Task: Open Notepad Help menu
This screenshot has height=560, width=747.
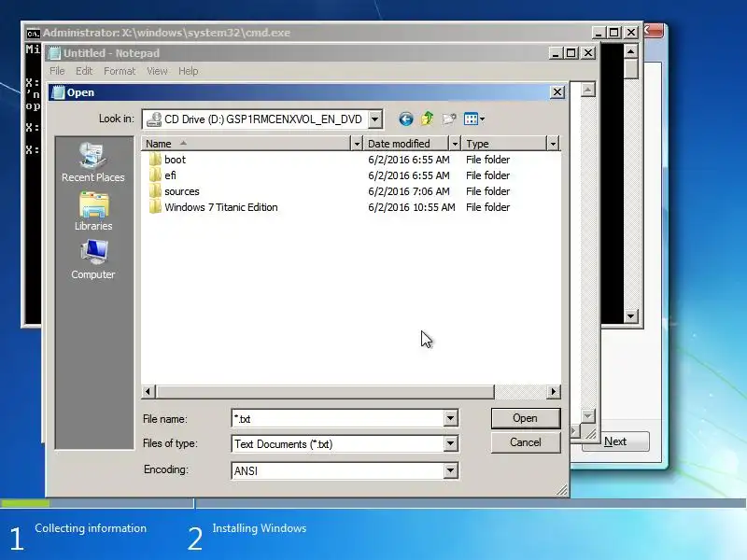Action: (189, 71)
